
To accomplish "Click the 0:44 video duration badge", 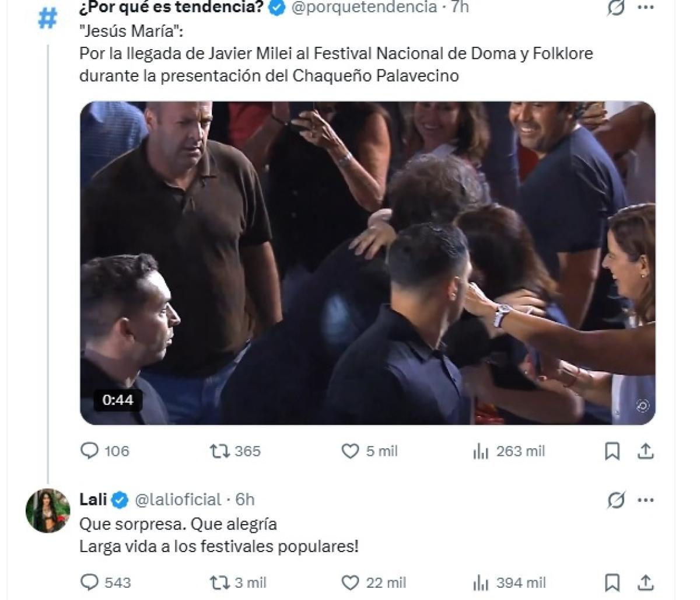I will pos(118,400).
